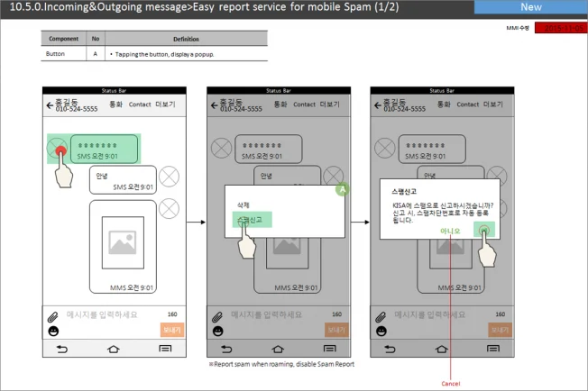Click the paperclip attach icon in the first phone

coord(52,316)
